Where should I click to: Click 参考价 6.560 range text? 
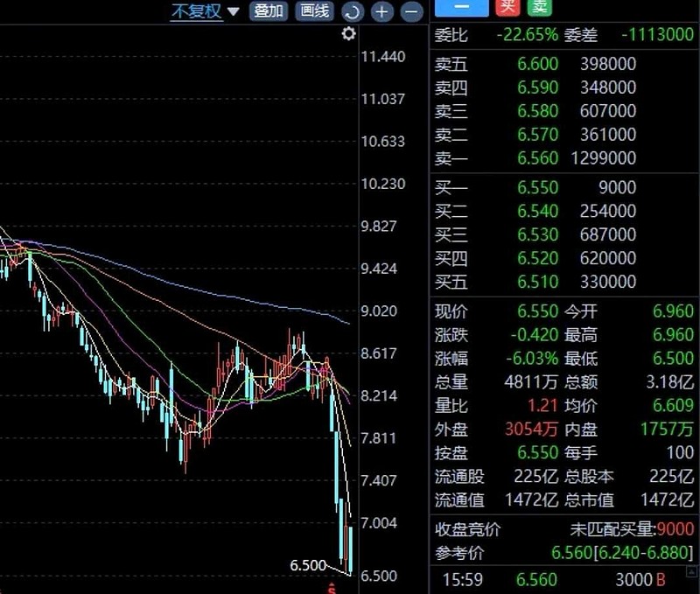[622, 554]
